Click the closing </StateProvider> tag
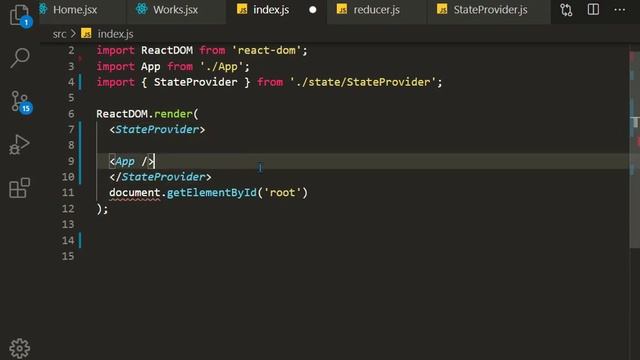This screenshot has height=360, width=640. pyautogui.click(x=160, y=177)
